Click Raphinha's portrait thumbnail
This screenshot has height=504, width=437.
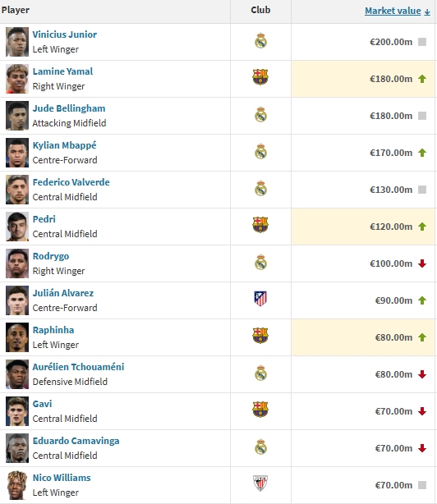click(x=17, y=337)
